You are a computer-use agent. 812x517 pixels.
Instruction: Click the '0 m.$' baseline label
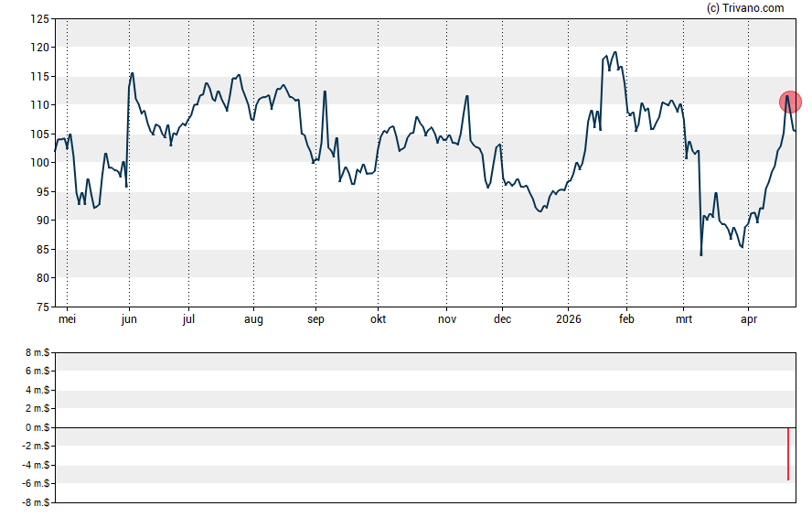coord(37,427)
